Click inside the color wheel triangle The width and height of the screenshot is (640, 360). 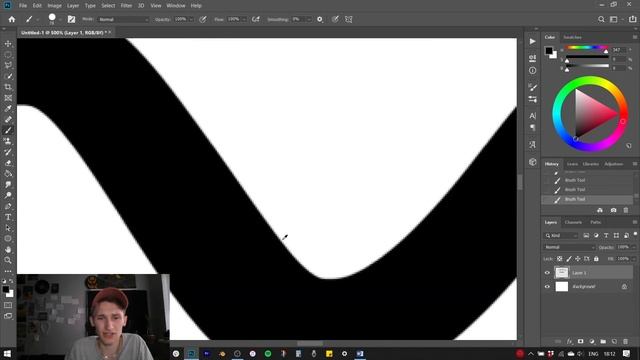coord(591,114)
